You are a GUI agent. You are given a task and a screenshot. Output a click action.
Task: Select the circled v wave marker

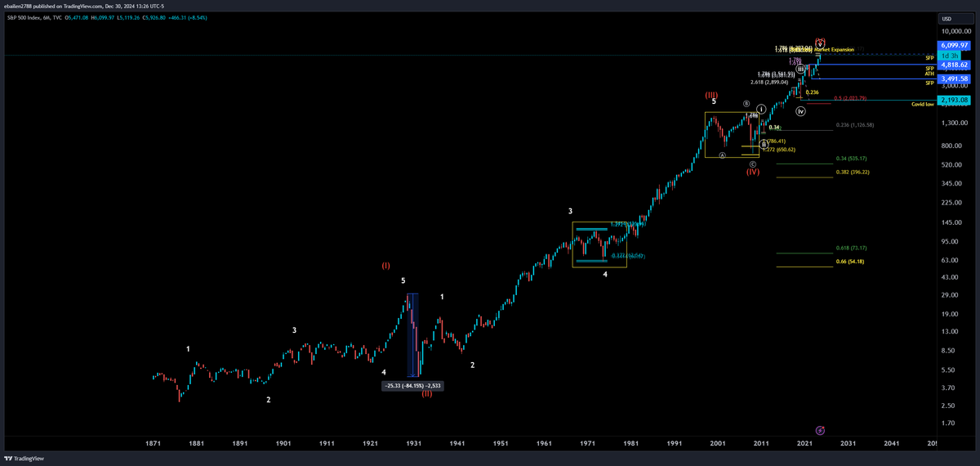[x=820, y=45]
